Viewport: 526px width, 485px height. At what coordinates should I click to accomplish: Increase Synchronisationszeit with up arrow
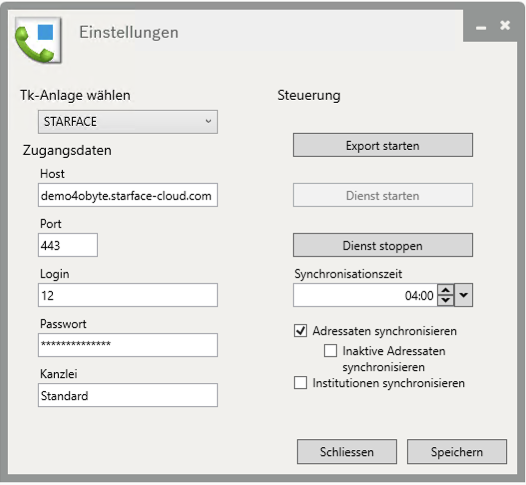coord(445,290)
